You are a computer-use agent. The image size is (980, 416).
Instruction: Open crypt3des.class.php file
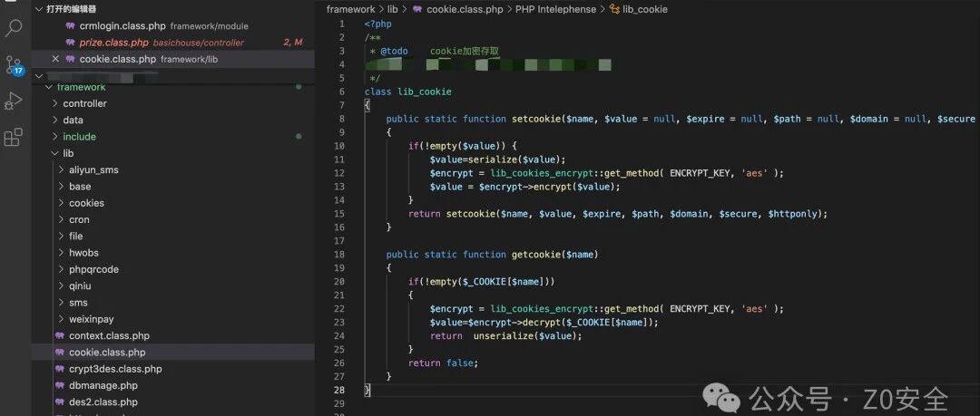click(x=173, y=369)
